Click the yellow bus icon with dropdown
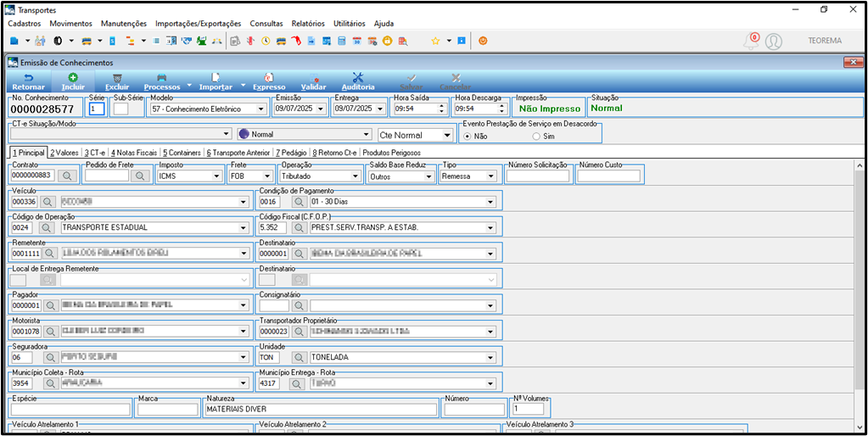Screen dimensions: 868x436 (87, 41)
